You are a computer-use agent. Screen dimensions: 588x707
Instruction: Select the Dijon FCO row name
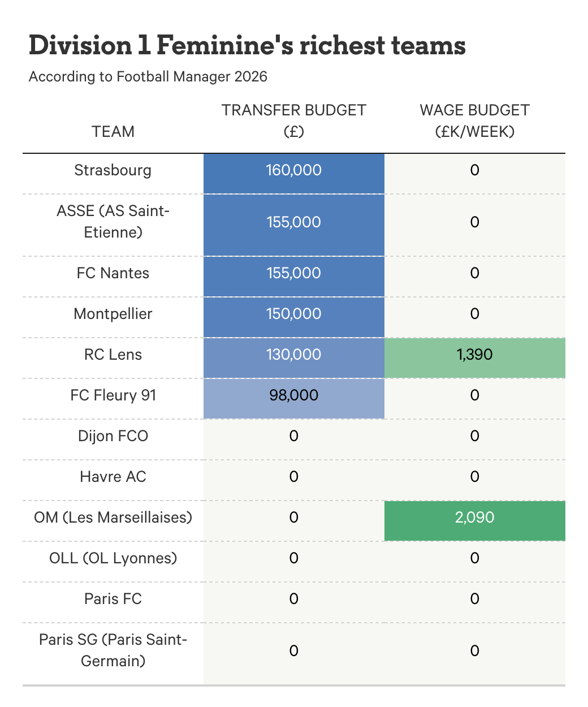click(113, 436)
